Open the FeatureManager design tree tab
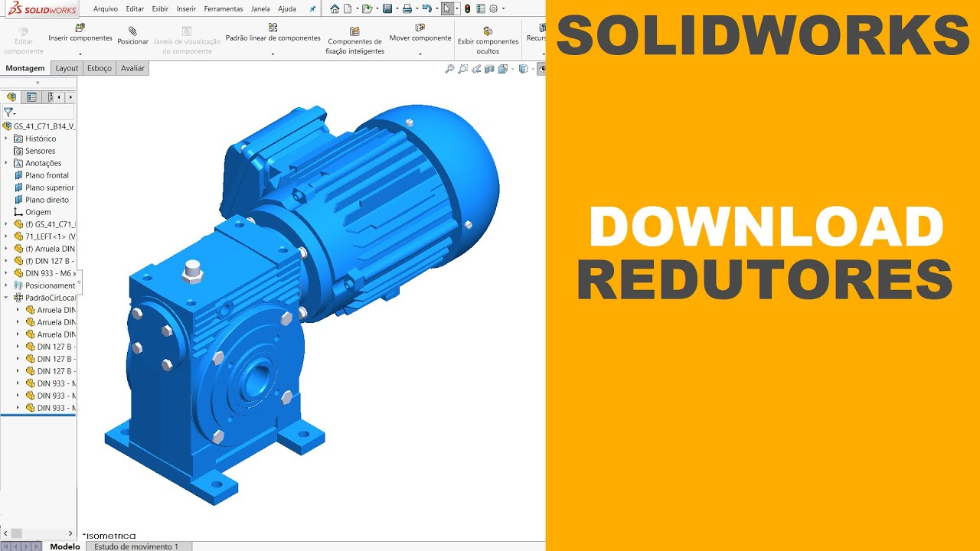This screenshot has height=551, width=980. click(11, 97)
